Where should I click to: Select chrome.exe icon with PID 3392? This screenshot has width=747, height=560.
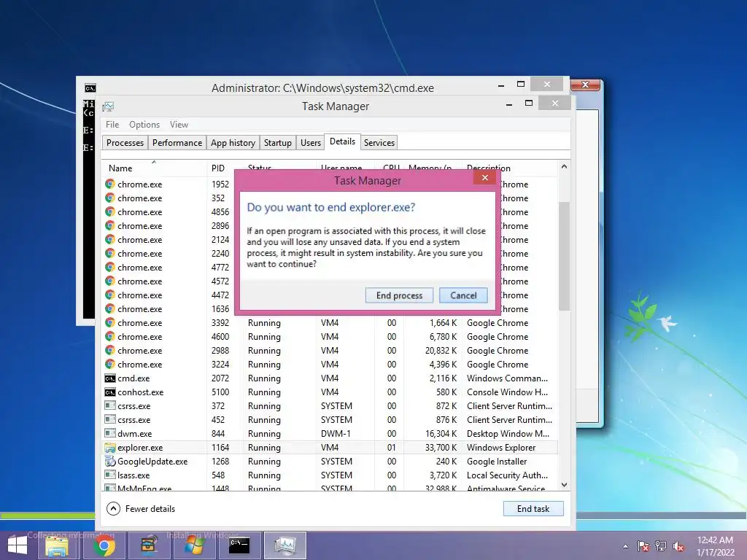coord(110,323)
